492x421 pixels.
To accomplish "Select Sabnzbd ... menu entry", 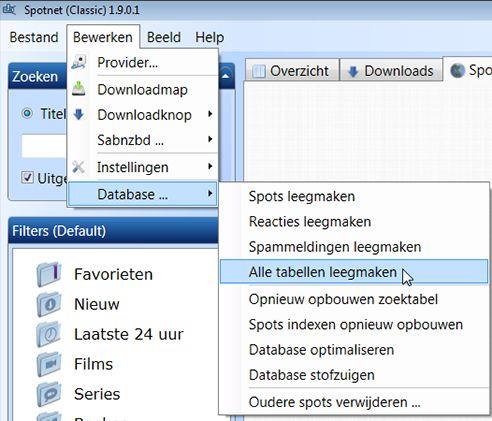I will point(143,140).
